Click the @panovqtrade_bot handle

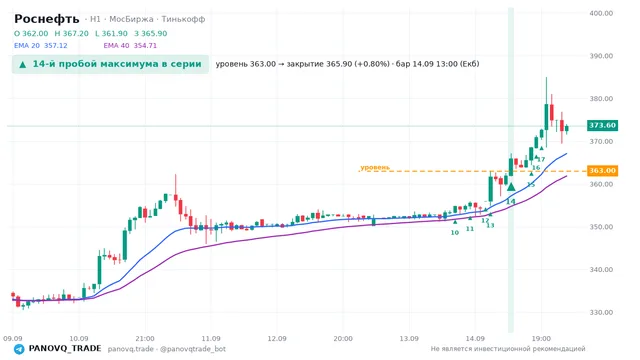click(x=193, y=349)
